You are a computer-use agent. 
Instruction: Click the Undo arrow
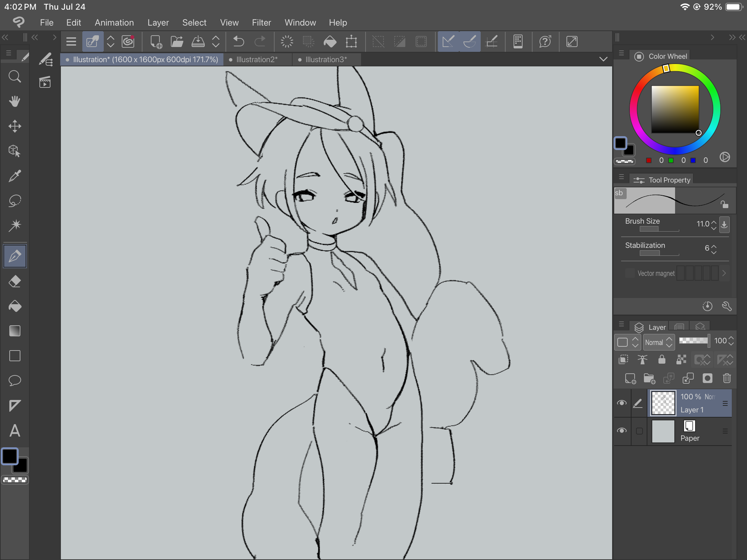[239, 41]
